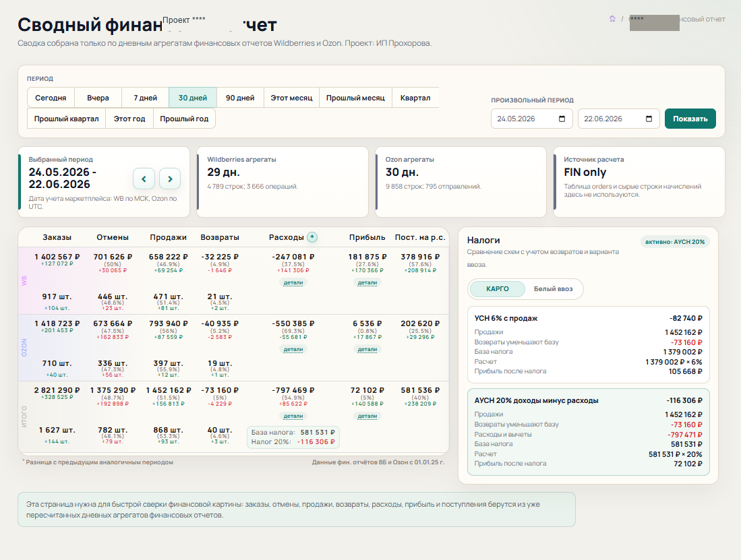The width and height of the screenshot is (741, 560).
Task: Select the КАРГО import option
Action: (x=497, y=289)
